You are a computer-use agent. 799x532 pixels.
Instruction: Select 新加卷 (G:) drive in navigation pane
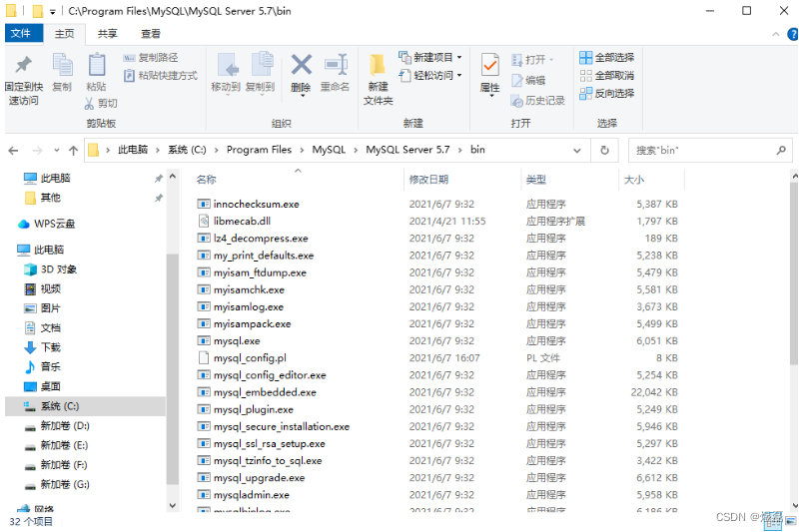[57, 485]
